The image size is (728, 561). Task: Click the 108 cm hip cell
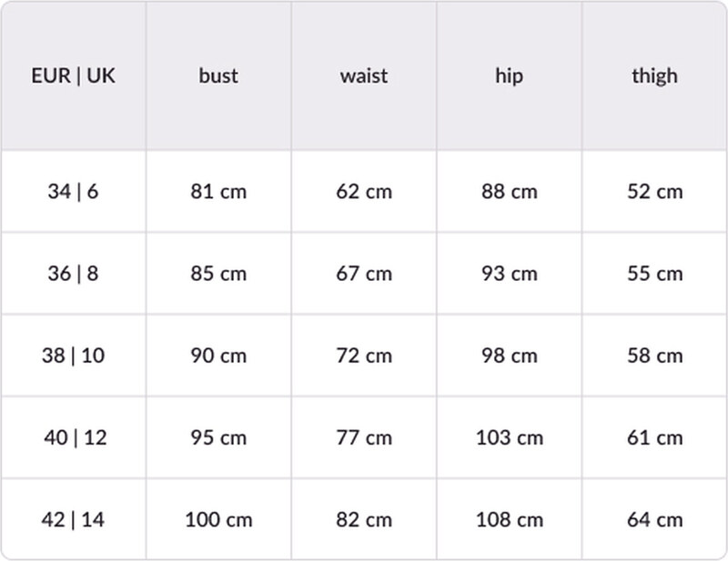pos(510,520)
